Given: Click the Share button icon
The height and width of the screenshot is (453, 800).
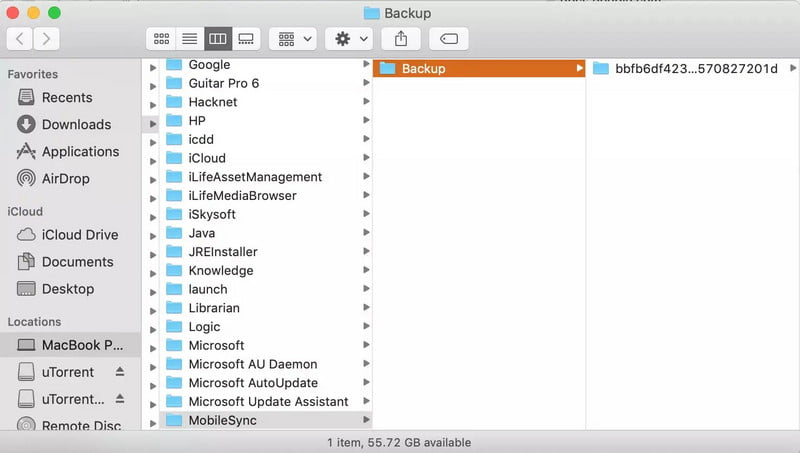Looking at the screenshot, I should tap(401, 38).
